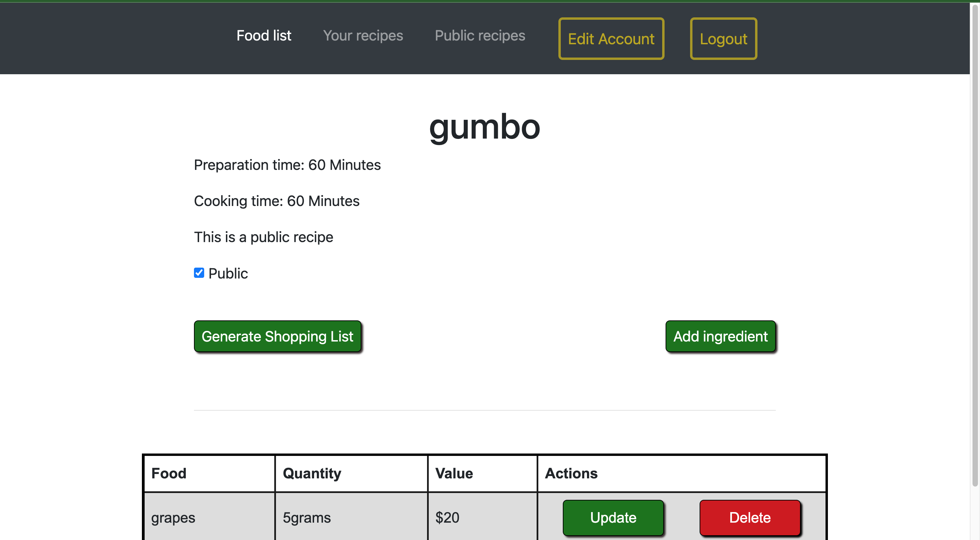Click the gumbo recipe title
The height and width of the screenshot is (540, 980).
485,127
